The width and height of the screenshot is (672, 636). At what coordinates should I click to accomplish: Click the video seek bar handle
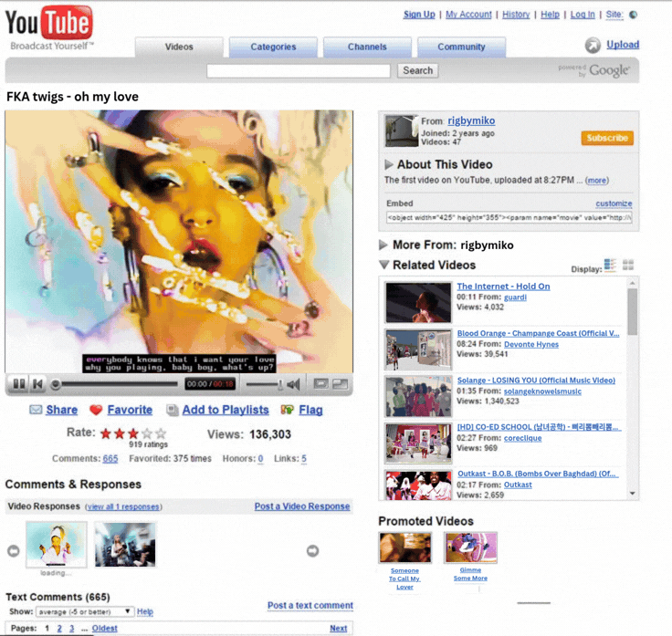pyautogui.click(x=56, y=384)
